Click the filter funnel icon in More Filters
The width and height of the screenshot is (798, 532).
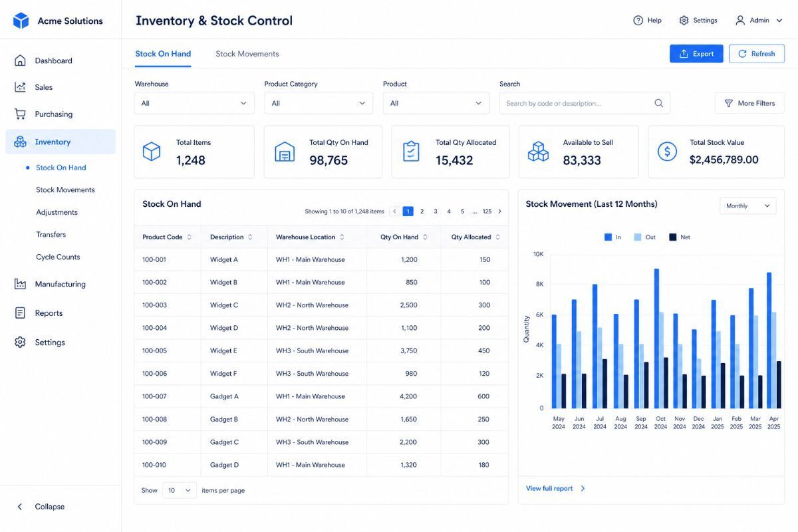tap(729, 103)
